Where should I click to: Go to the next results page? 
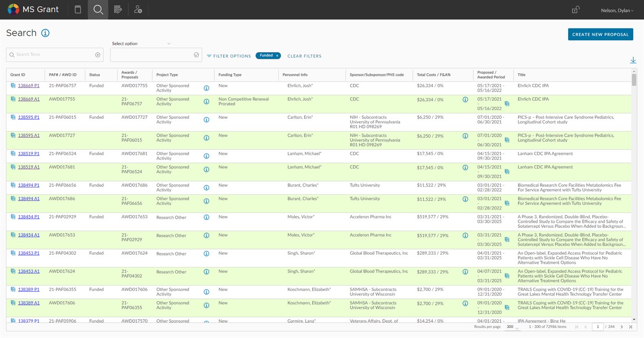621,327
